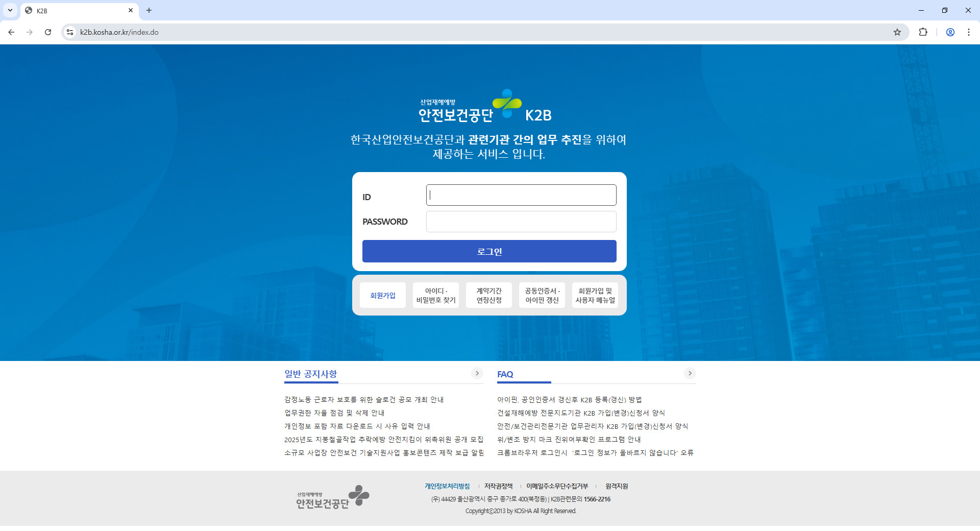Open FAQ 크롬브라우저 로그인시 오류
980x531 pixels.
596,453
